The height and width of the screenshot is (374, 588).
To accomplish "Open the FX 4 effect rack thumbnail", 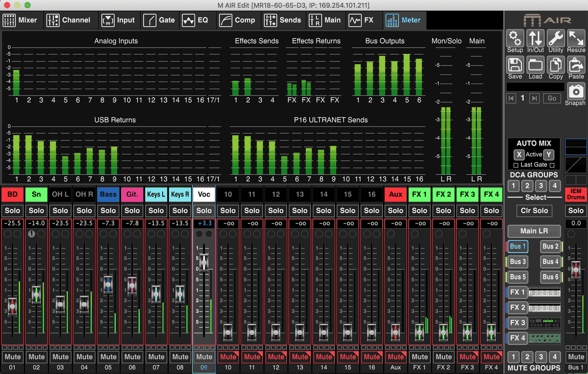I will click(545, 338).
